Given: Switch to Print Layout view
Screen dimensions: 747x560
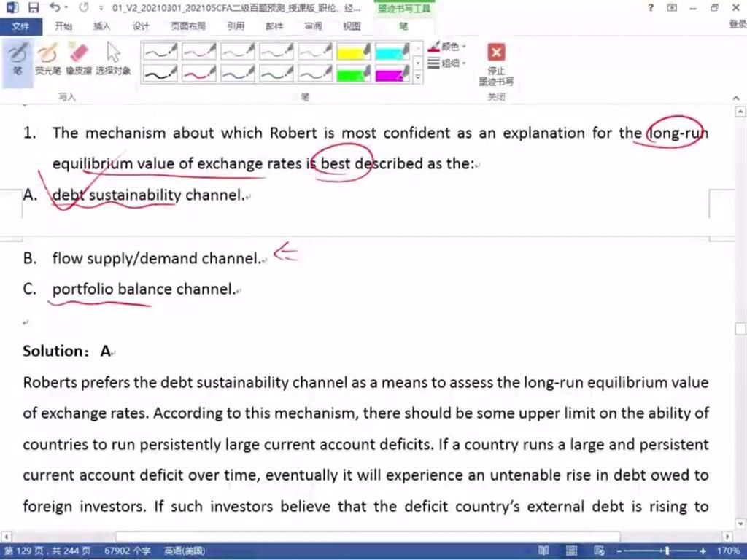Looking at the screenshot, I should pyautogui.click(x=571, y=551).
